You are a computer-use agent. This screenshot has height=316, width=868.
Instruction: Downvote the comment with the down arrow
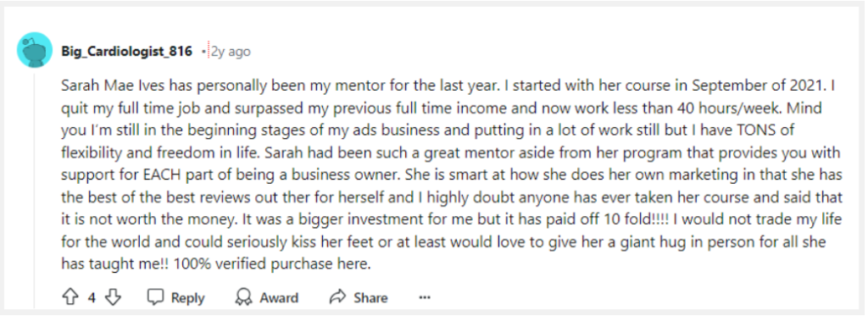[113, 297]
